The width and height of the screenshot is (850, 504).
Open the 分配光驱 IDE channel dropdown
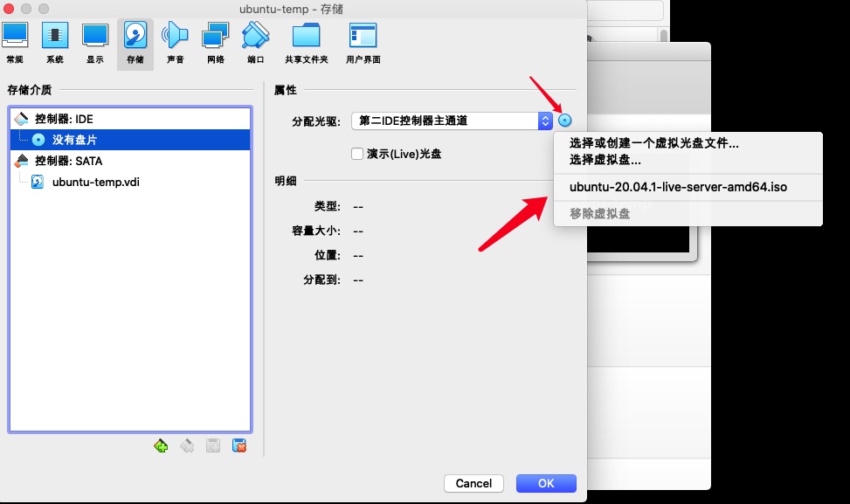click(452, 121)
